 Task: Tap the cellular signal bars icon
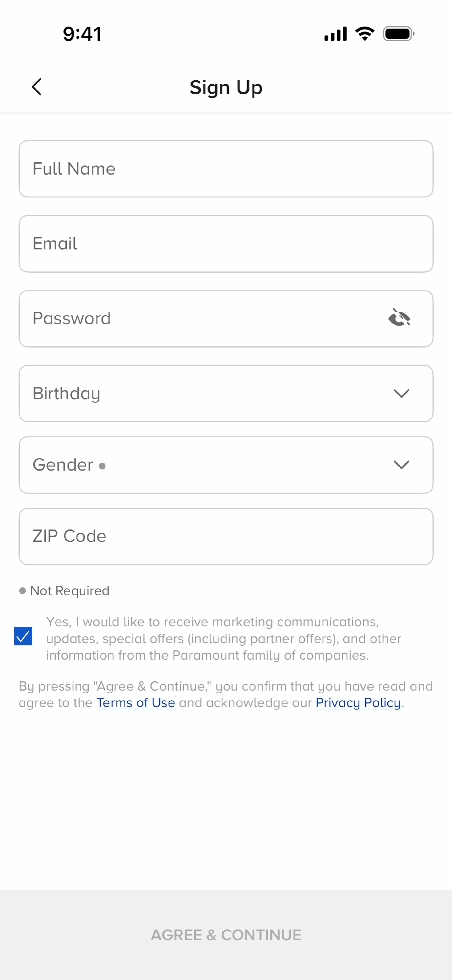(x=335, y=33)
